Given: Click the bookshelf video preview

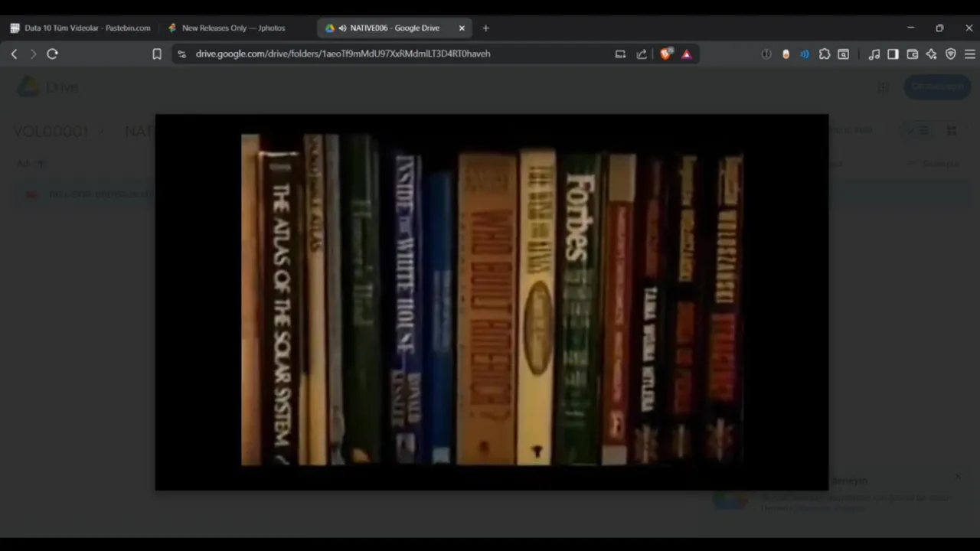Looking at the screenshot, I should point(492,302).
